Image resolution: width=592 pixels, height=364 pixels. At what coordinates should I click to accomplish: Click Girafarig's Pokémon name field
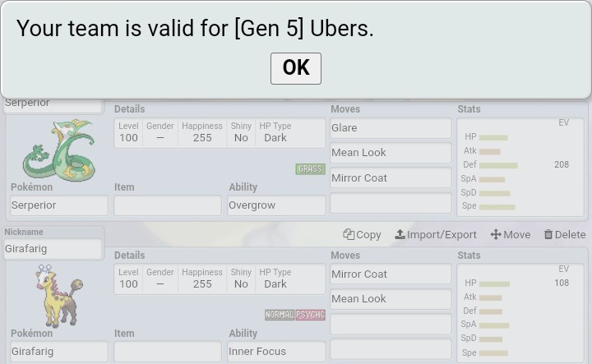pyautogui.click(x=58, y=352)
